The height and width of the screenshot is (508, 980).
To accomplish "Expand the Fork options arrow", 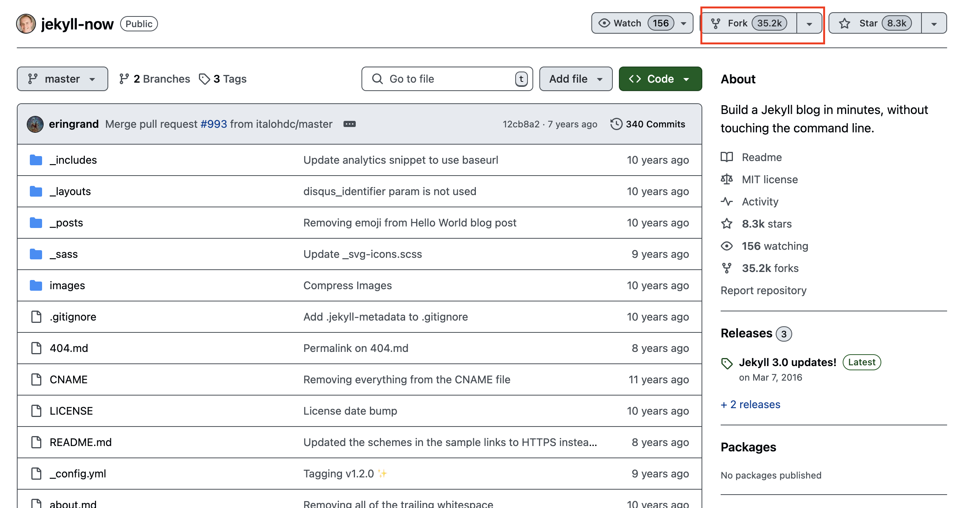I will point(809,23).
